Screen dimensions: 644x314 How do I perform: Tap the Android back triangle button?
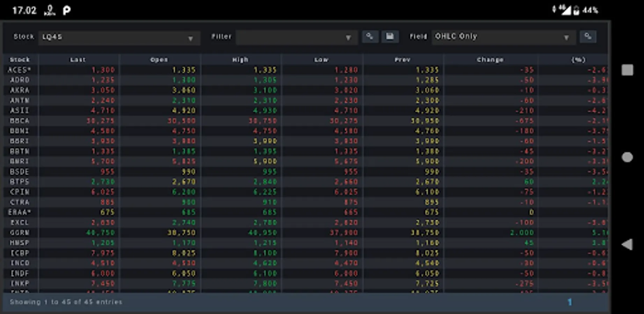pyautogui.click(x=627, y=244)
